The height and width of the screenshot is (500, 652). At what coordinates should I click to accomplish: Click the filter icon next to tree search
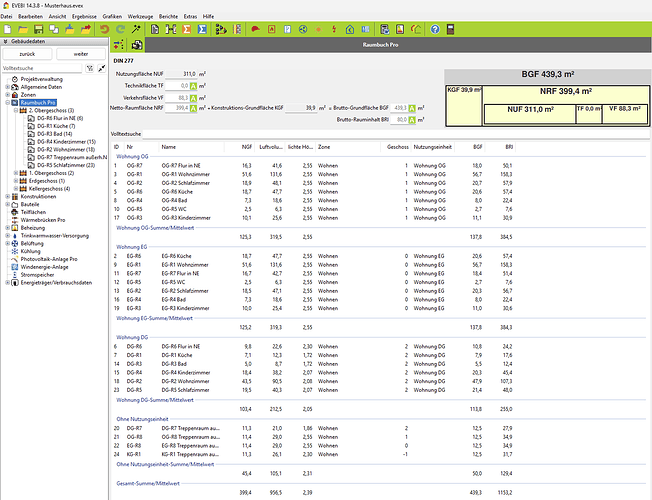[x=89, y=68]
